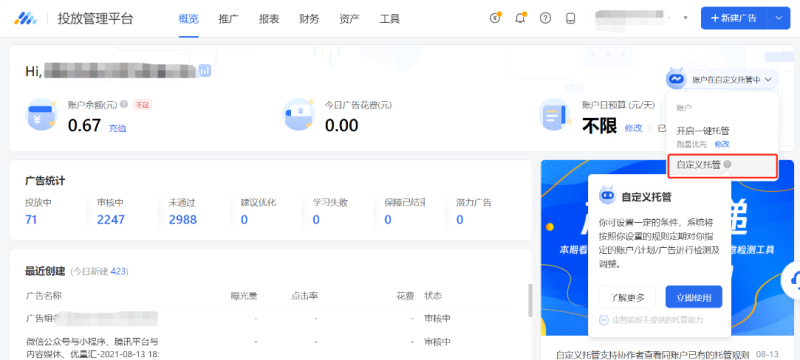This screenshot has height=360, width=800.
Task: Click the help icon next to 账户余额
Action: [x=124, y=105]
